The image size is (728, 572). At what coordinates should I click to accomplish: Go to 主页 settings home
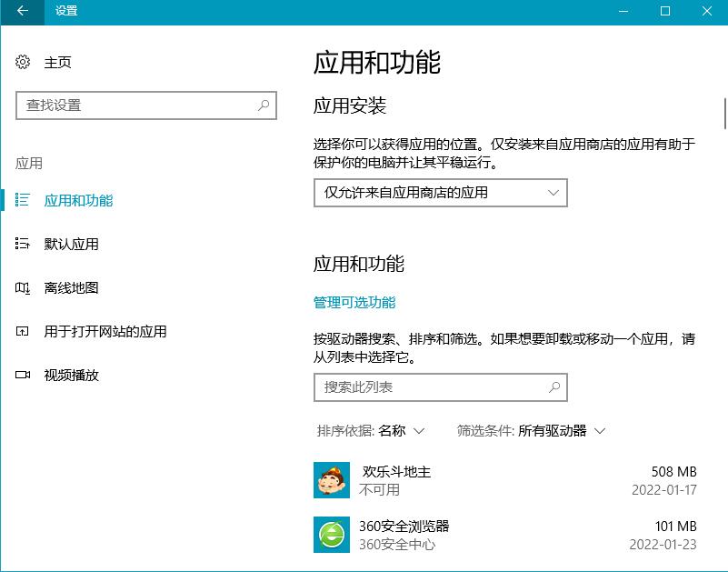point(57,62)
